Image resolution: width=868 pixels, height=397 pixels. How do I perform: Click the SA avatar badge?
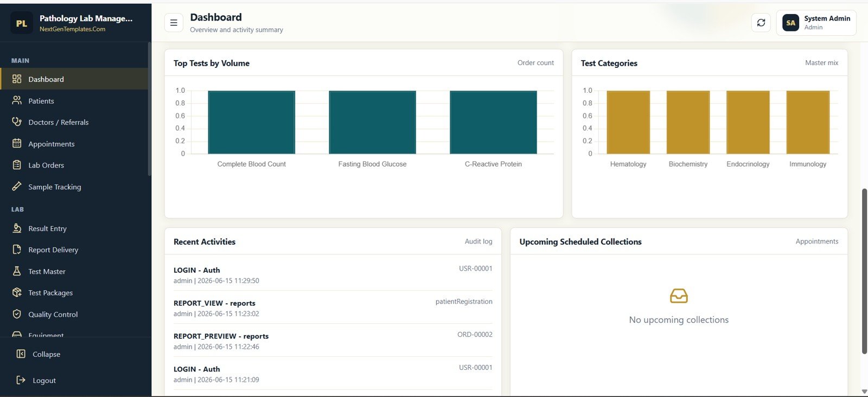coord(791,23)
